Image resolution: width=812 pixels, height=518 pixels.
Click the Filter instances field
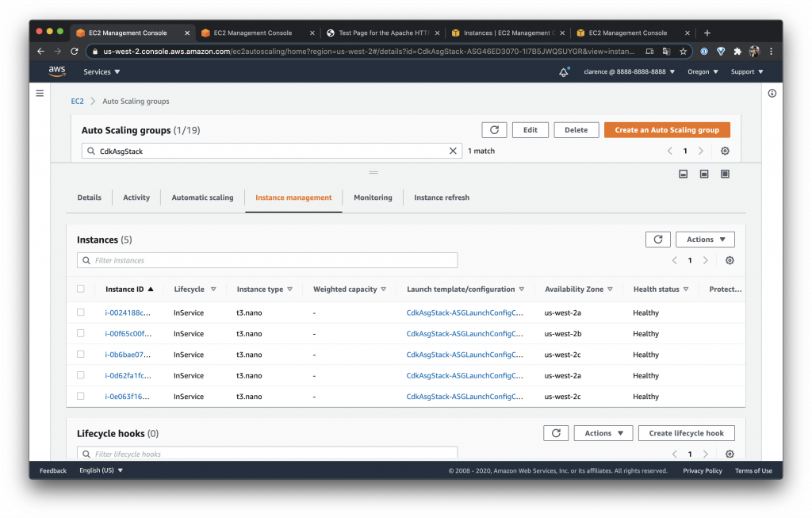click(x=267, y=260)
